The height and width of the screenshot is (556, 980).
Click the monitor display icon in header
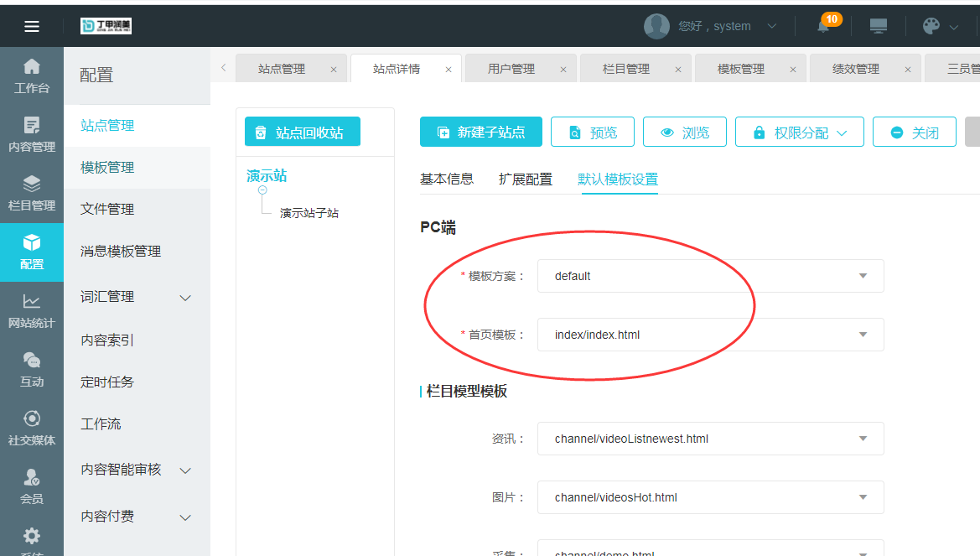878,26
